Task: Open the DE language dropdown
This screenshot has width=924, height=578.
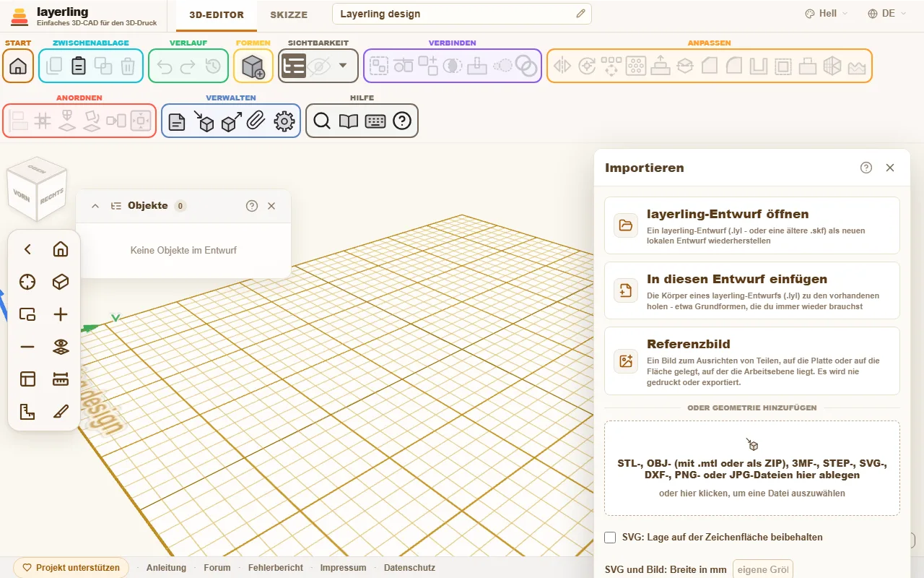Action: pos(887,14)
